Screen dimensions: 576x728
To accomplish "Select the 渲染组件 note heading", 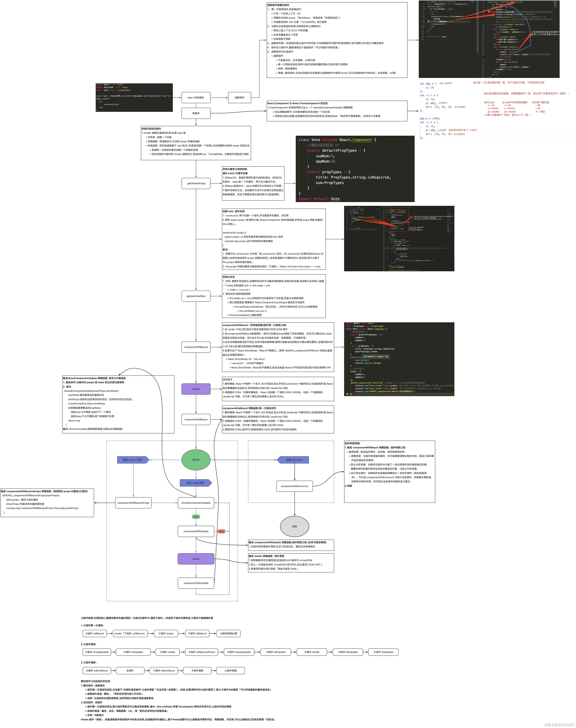I will click(x=227, y=379).
